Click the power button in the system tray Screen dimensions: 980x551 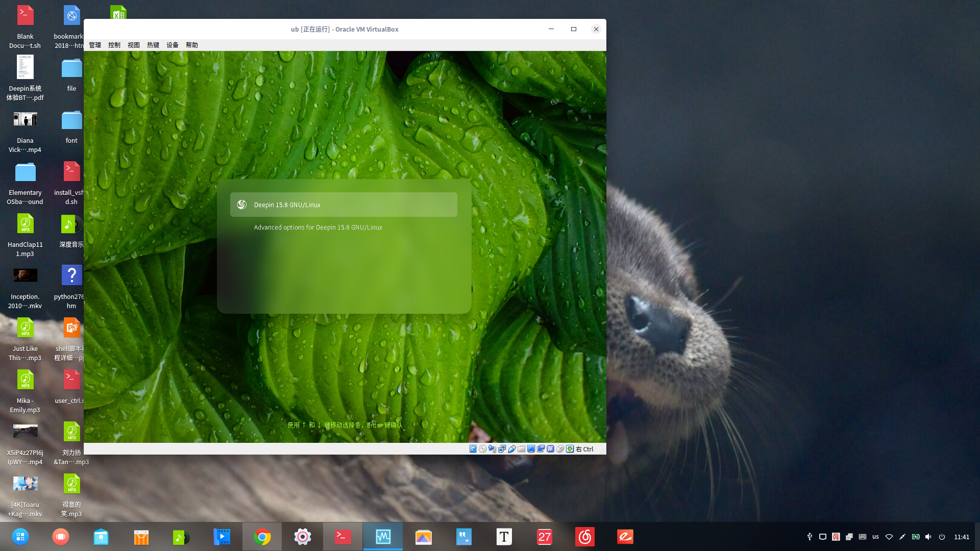tap(942, 537)
